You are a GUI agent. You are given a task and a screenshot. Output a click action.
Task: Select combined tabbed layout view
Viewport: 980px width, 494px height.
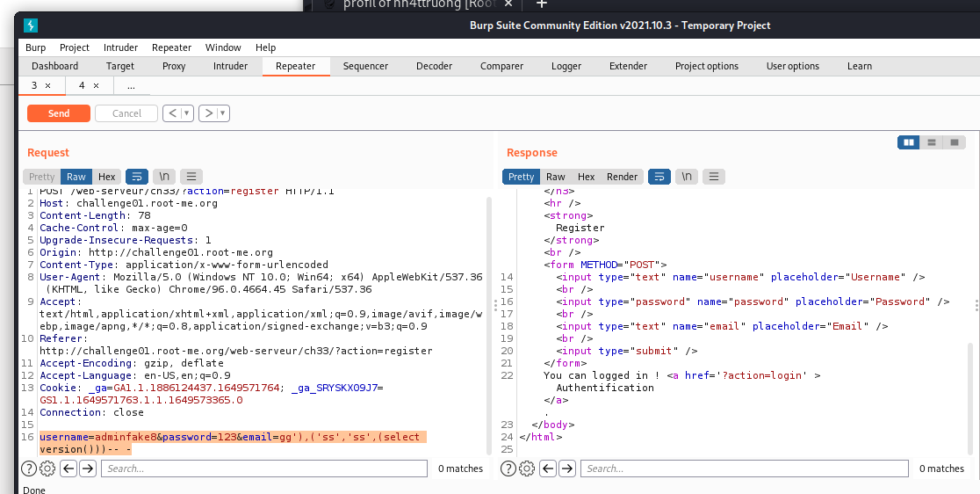[x=955, y=142]
